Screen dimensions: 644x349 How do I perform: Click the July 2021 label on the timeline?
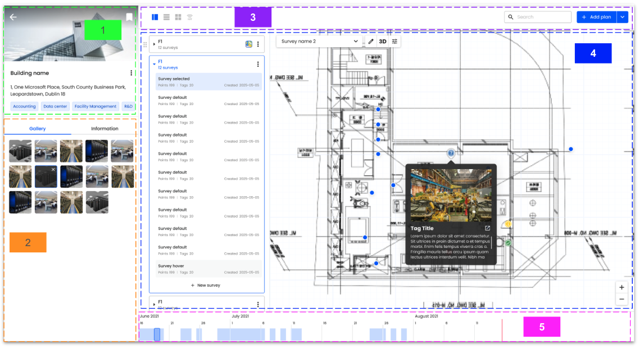click(x=241, y=316)
